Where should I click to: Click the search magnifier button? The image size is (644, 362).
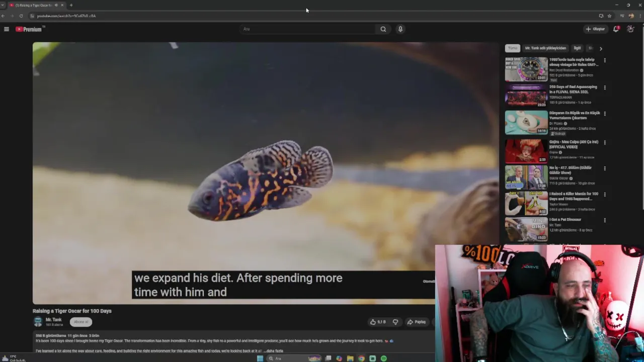coord(383,29)
